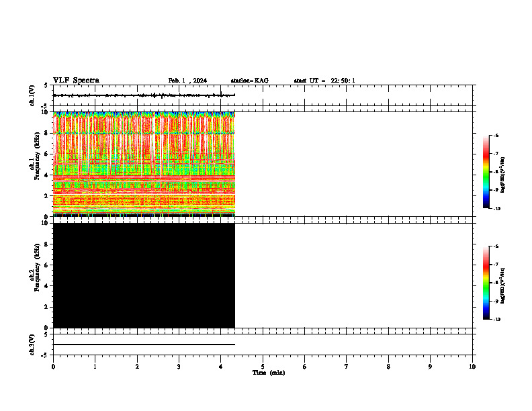Screen dimensions: 532x411
Task: Click the time axis tick label 2
Action: [x=137, y=367]
